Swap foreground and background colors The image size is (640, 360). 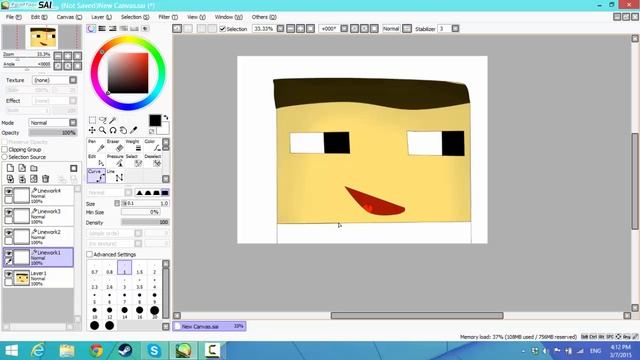pyautogui.click(x=166, y=118)
